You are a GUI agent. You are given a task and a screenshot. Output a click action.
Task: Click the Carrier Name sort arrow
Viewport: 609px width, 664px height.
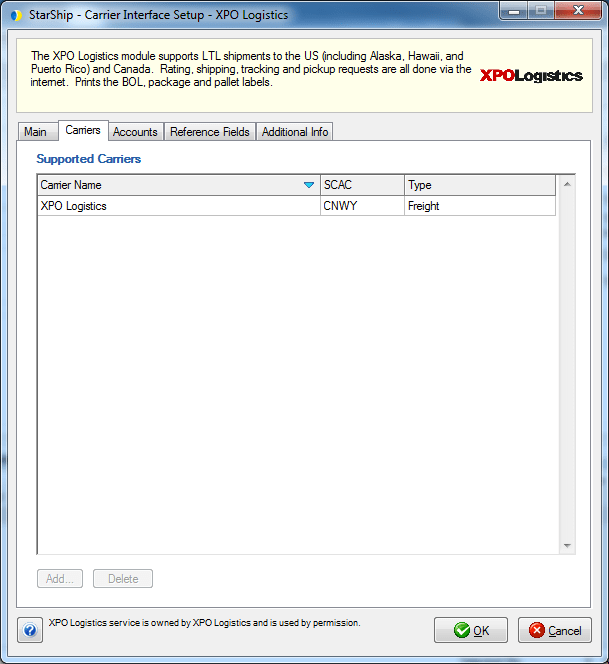[309, 185]
